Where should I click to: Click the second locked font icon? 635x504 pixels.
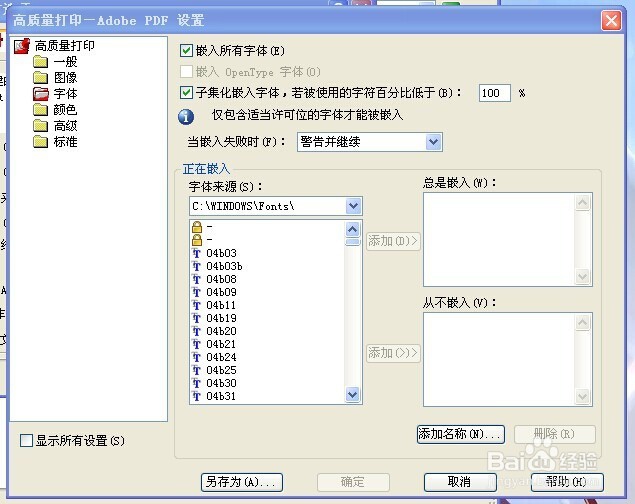point(197,240)
